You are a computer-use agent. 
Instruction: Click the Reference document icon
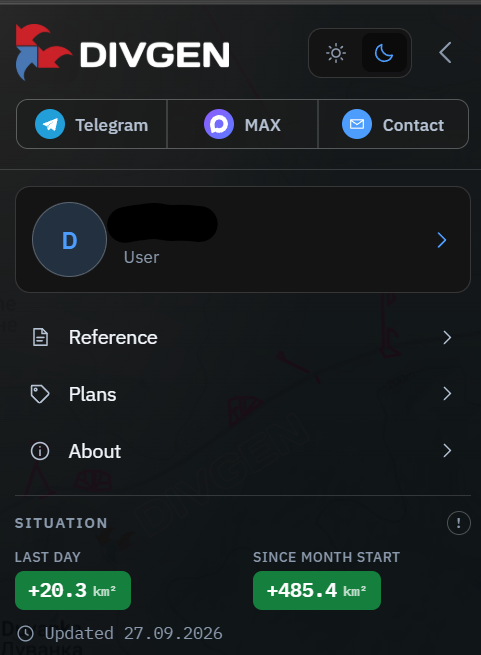tap(41, 337)
